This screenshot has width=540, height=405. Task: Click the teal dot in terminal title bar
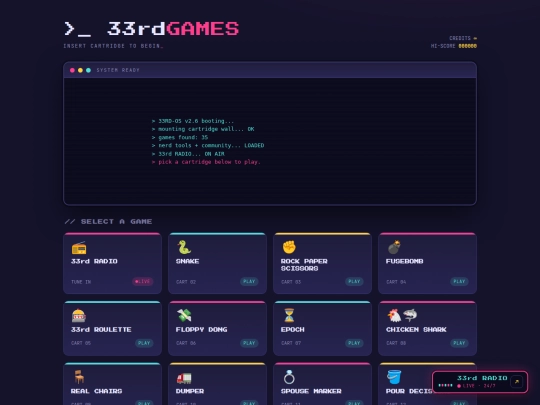point(89,70)
